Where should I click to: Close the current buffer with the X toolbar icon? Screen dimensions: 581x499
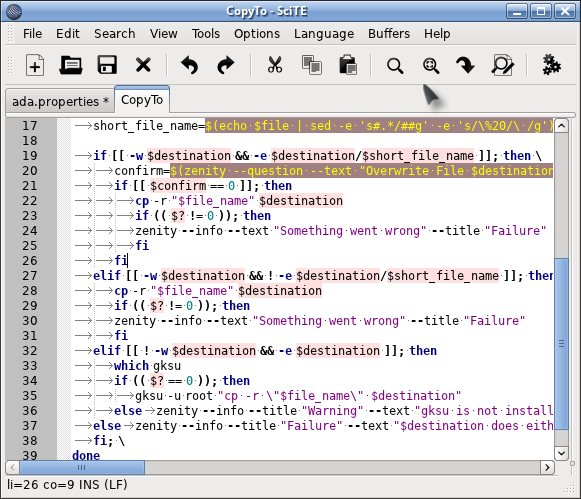pos(143,66)
